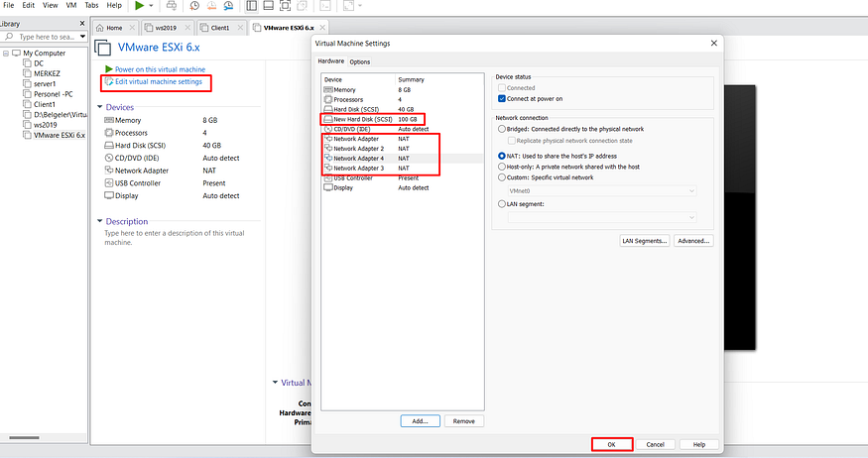Collapse the Description section
This screenshot has height=458, width=868.
99,221
